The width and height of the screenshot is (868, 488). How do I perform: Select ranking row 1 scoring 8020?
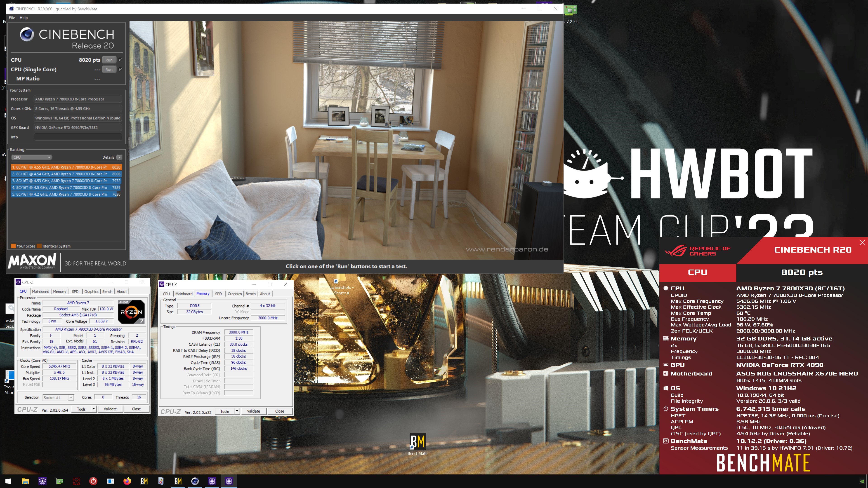66,167
